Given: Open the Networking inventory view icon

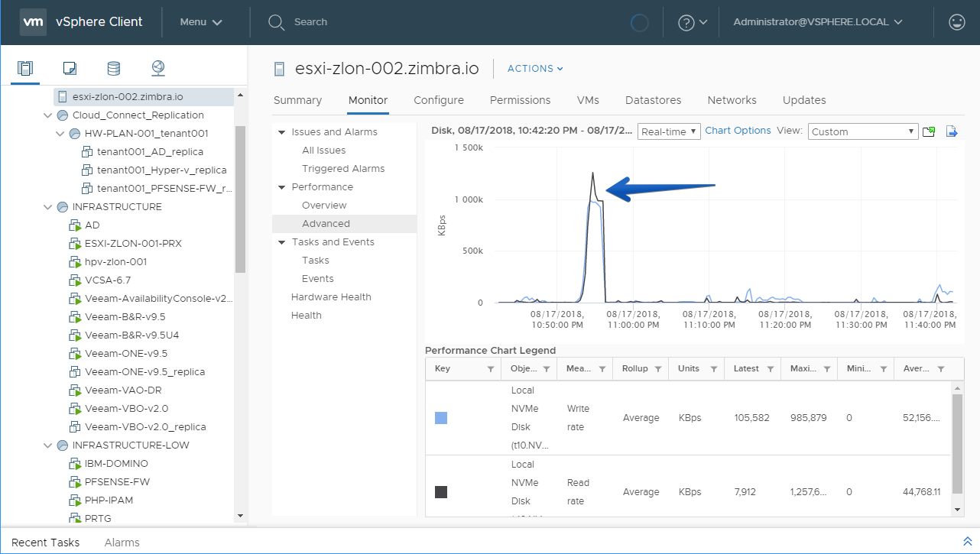Looking at the screenshot, I should coord(158,68).
